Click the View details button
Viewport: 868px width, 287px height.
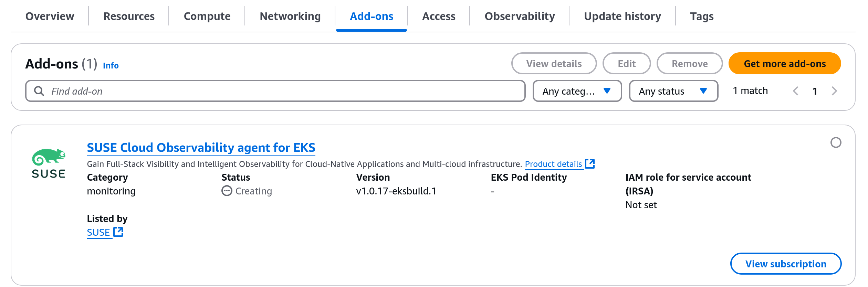(x=554, y=63)
